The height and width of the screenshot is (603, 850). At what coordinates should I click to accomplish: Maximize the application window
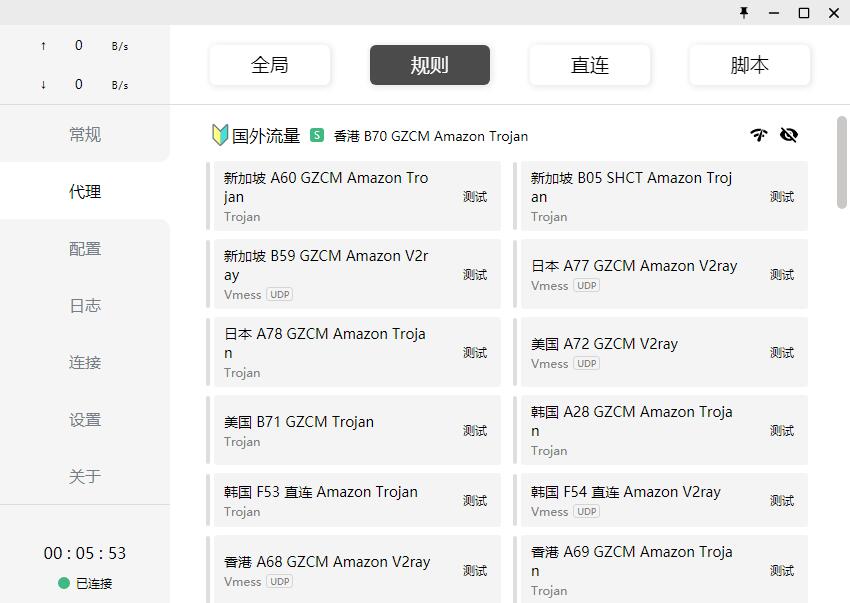pos(804,13)
